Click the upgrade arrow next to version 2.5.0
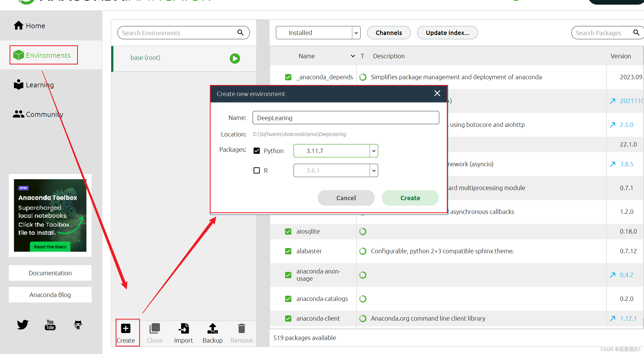This screenshot has height=354, width=644. [612, 125]
